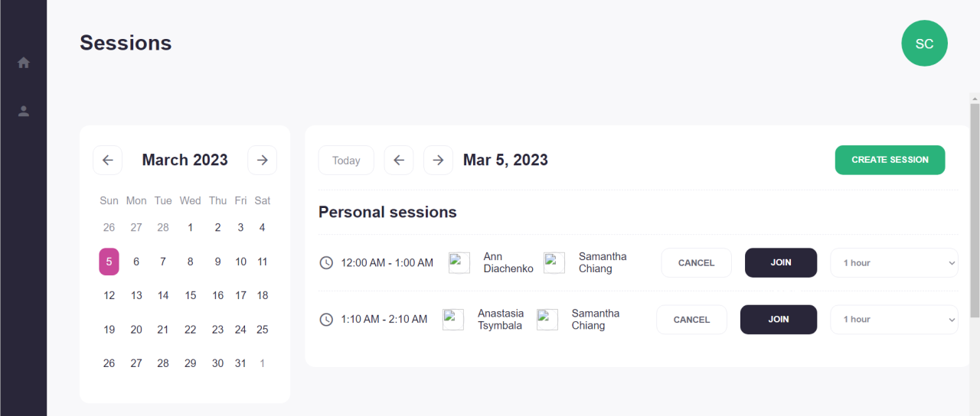The image size is (980, 416).
Task: Select the highlighted March 5 date
Action: click(x=109, y=262)
